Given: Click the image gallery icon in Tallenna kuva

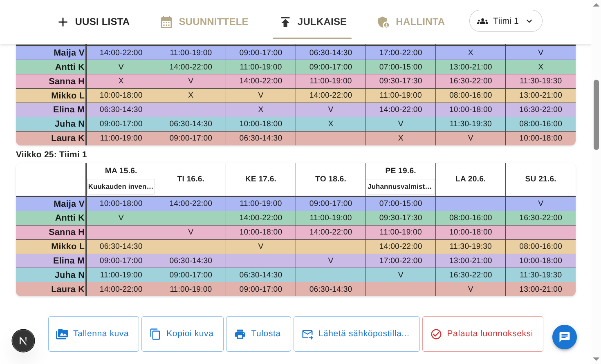Looking at the screenshot, I should 62,334.
